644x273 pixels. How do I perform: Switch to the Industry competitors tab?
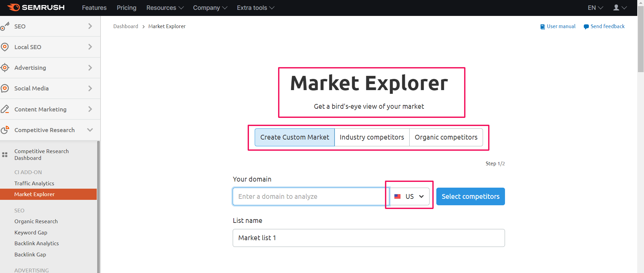[x=372, y=137]
